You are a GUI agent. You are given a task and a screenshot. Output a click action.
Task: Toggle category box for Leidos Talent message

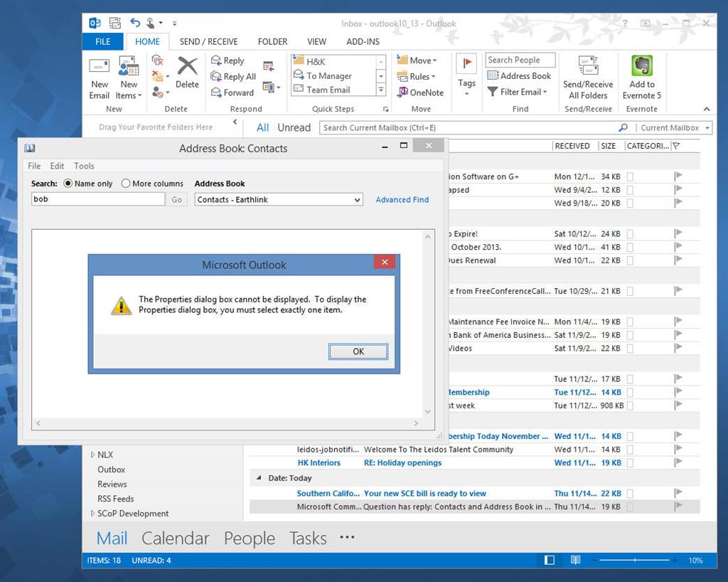[630, 450]
